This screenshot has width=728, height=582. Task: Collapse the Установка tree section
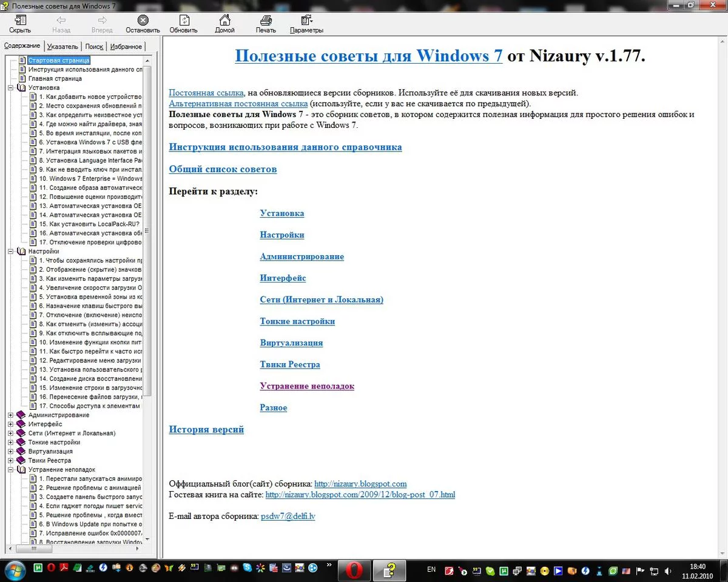[11, 88]
